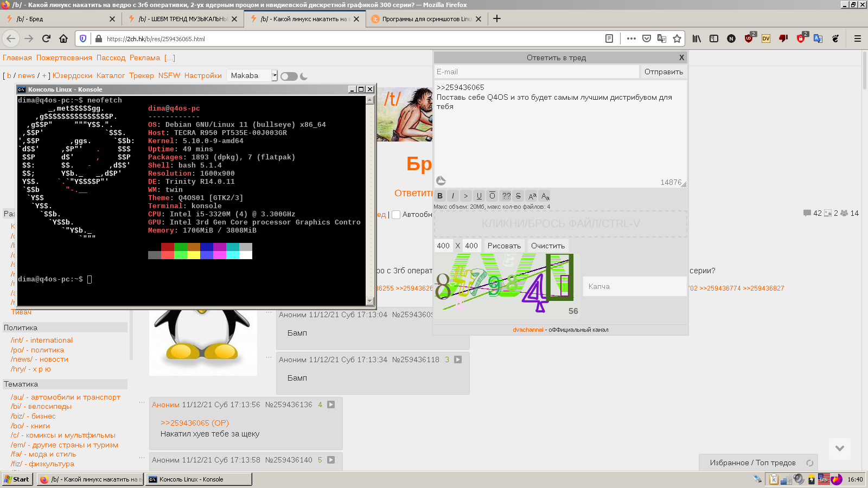Bookmark this page with star icon
Viewport: 868px width, 488px height.
pyautogui.click(x=677, y=38)
